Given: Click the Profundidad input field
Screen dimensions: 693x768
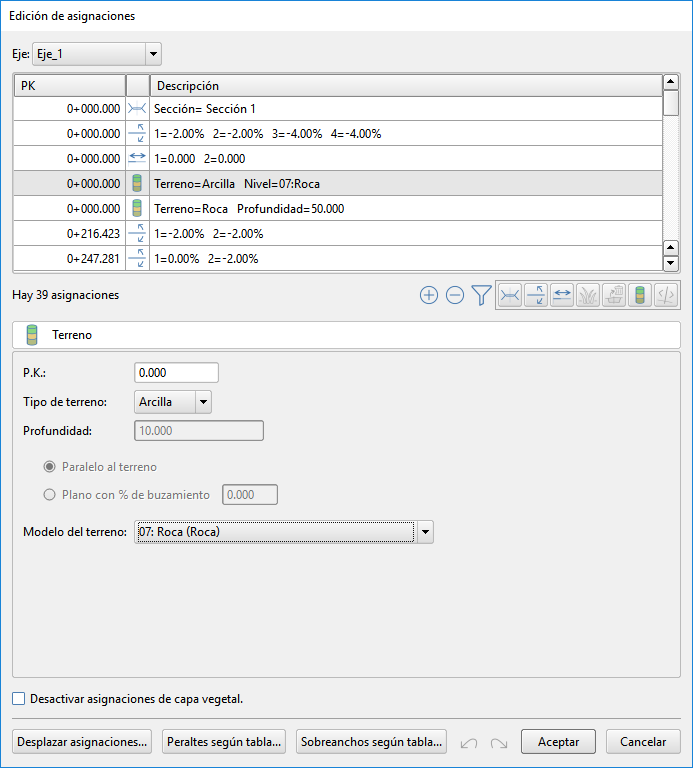Looking at the screenshot, I should 199,431.
